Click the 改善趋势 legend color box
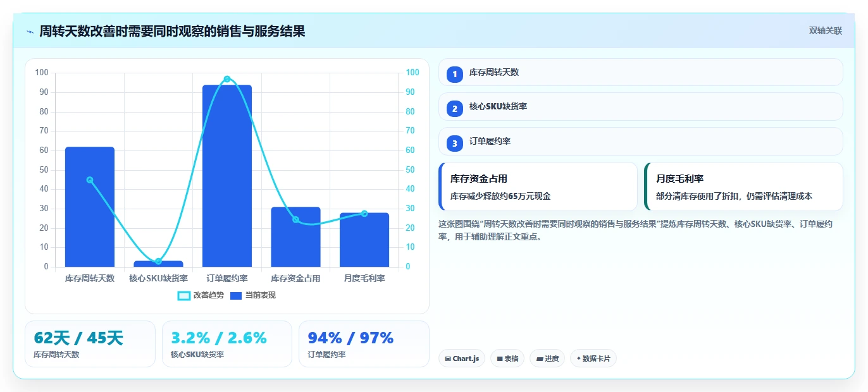This screenshot has width=868, height=392. coord(183,296)
